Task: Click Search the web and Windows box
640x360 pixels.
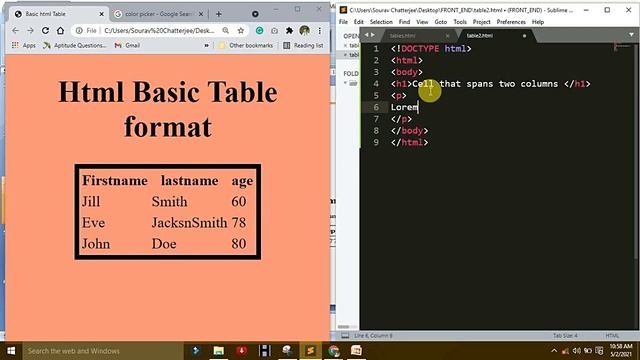Action: [102, 351]
